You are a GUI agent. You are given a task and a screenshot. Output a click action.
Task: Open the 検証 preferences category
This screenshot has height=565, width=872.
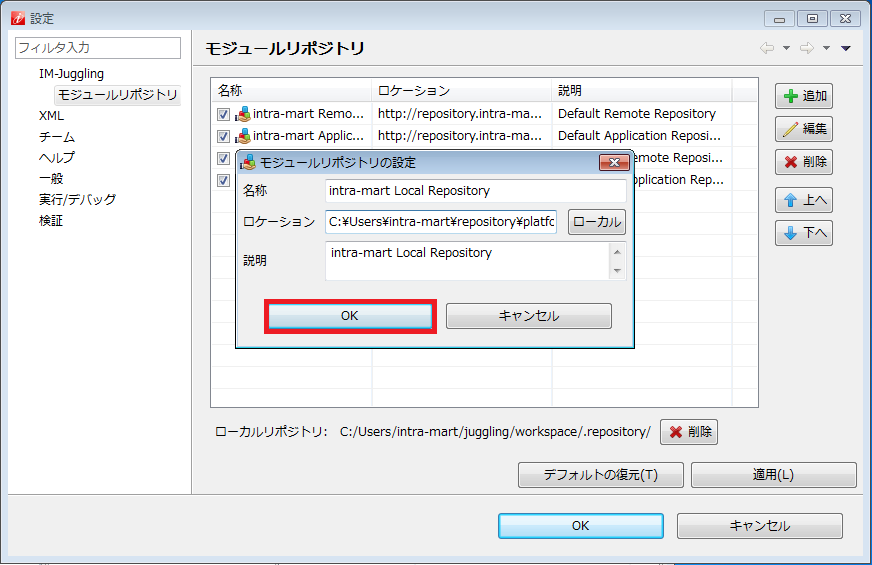51,221
